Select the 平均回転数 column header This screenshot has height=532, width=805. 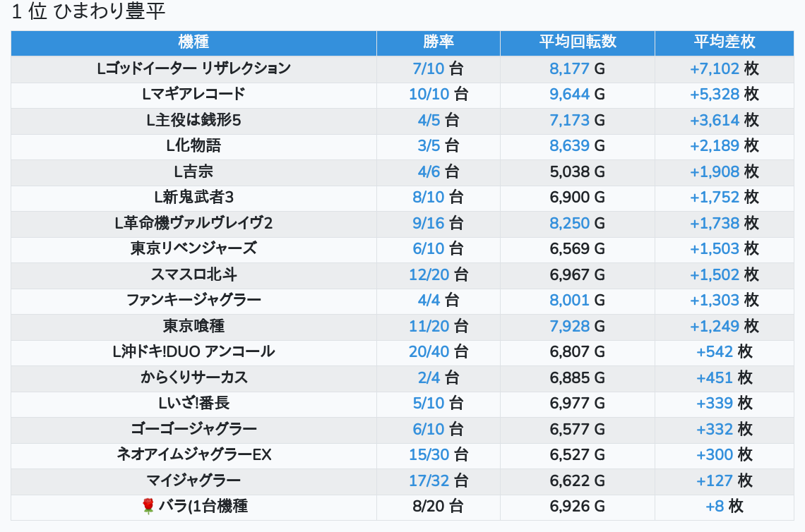[578, 42]
